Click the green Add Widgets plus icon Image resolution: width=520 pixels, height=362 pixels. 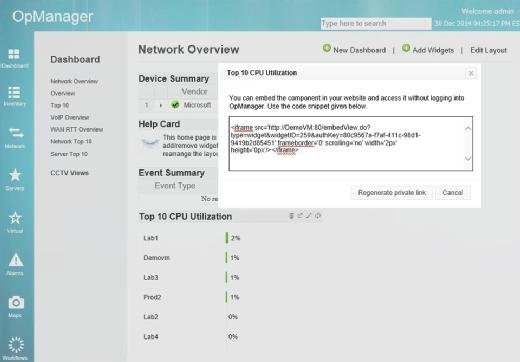pyautogui.click(x=406, y=48)
